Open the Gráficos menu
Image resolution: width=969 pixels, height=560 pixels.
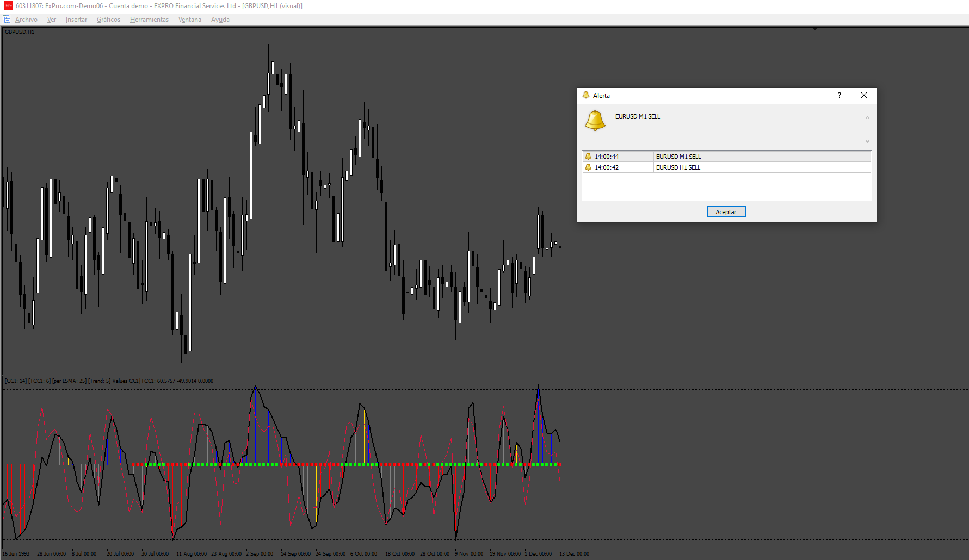[108, 20]
